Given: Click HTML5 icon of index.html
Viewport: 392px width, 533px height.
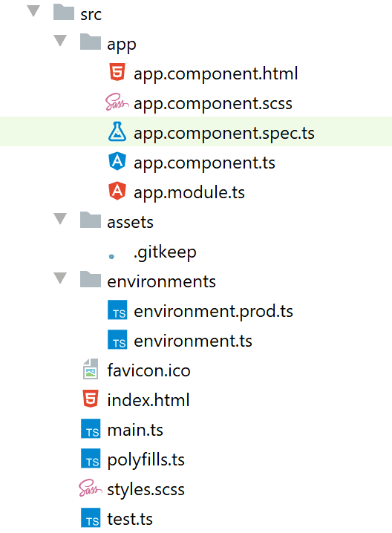Looking at the screenshot, I should click(x=91, y=399).
